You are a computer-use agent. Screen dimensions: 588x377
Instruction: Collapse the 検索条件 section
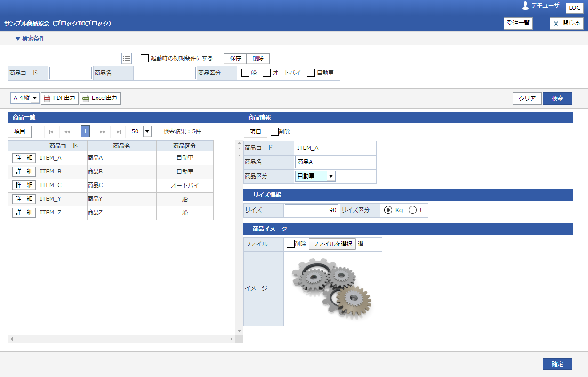tap(30, 39)
